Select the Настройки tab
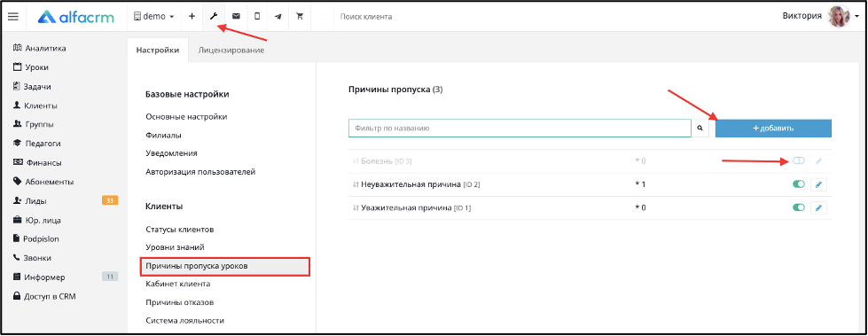 coord(158,51)
